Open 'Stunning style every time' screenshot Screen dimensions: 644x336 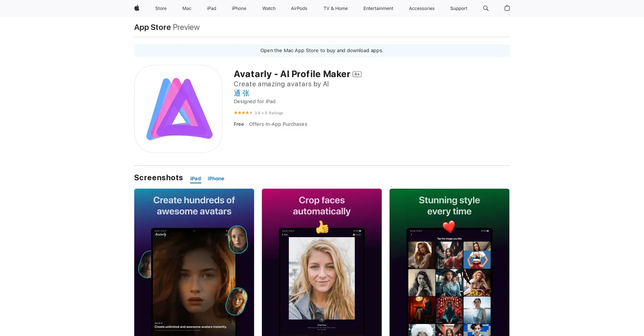coord(449,262)
